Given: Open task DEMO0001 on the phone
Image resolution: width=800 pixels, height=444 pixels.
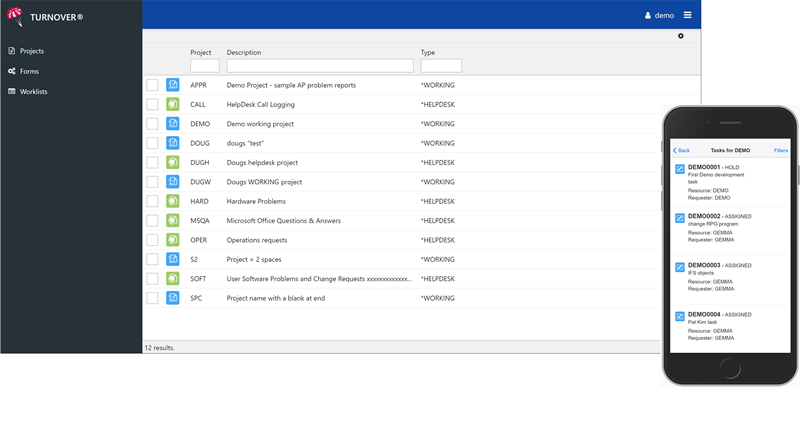Looking at the screenshot, I should click(x=730, y=182).
